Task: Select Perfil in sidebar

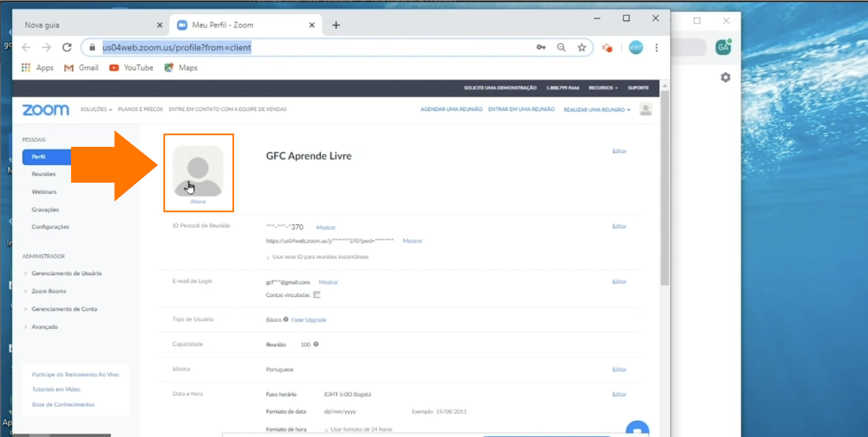Action: point(47,157)
